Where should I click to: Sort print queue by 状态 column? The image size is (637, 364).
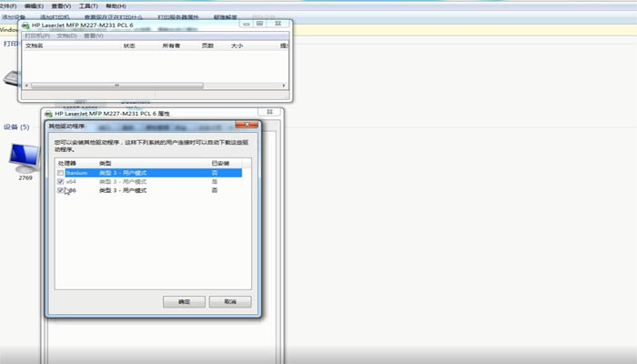pyautogui.click(x=129, y=45)
